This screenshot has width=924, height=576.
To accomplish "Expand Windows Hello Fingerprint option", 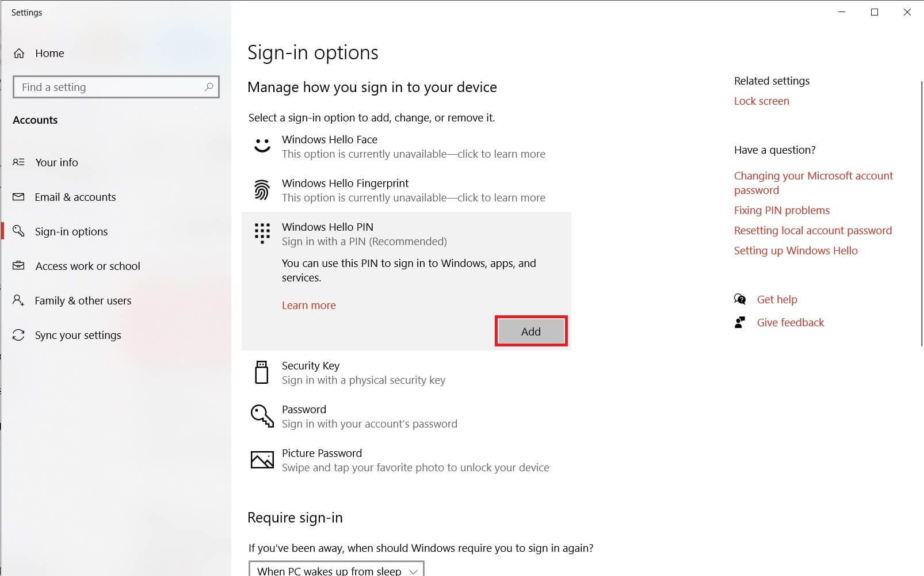I will click(406, 190).
